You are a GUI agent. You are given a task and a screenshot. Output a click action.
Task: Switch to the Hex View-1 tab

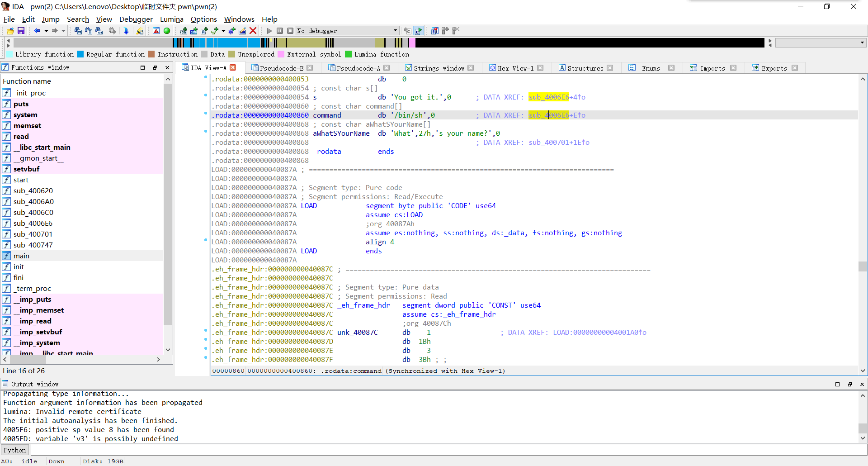516,68
